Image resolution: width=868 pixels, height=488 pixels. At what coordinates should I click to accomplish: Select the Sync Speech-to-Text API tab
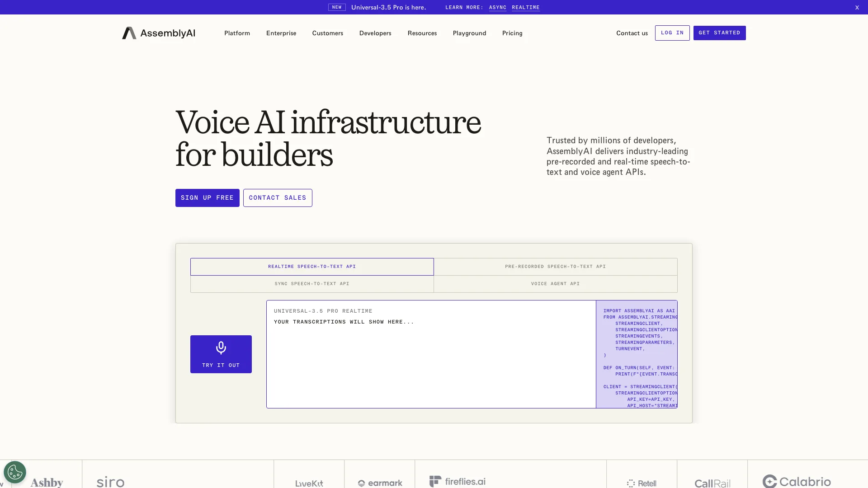312,284
